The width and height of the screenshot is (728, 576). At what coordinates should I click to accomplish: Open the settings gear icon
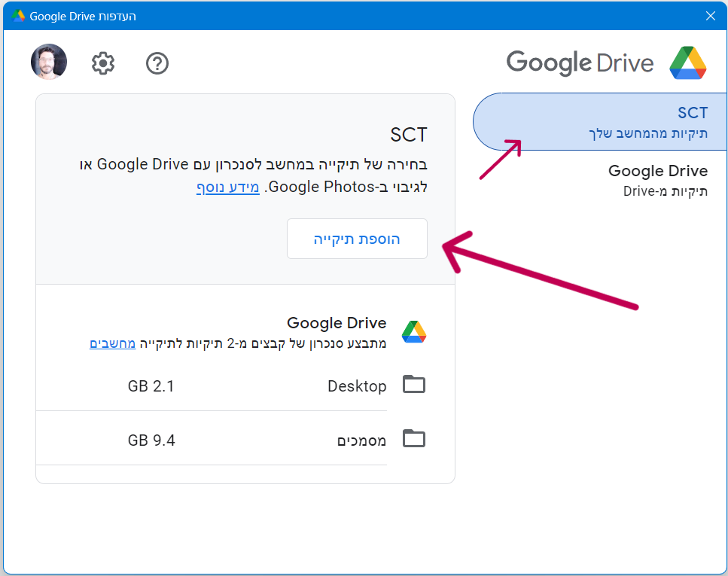tap(103, 63)
